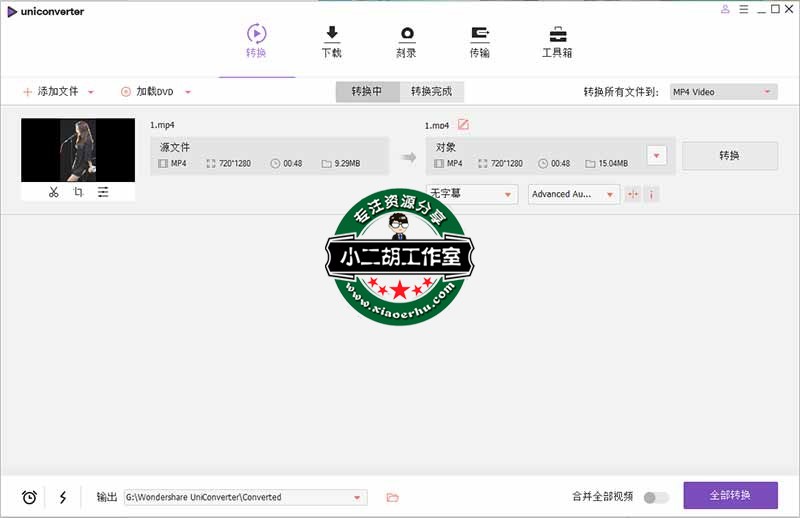This screenshot has height=518, width=800.
Task: Click the lightning high-speed conversion icon
Action: click(63, 497)
